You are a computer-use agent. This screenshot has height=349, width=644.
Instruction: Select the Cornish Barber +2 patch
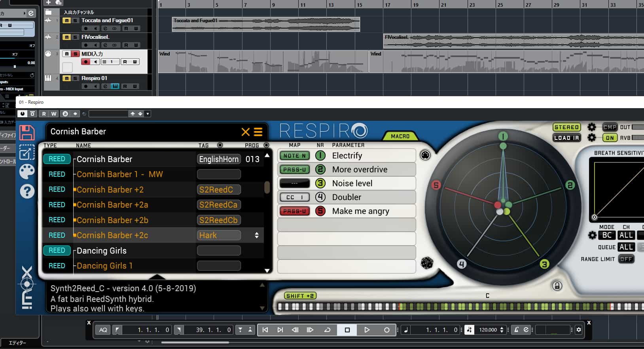110,190
